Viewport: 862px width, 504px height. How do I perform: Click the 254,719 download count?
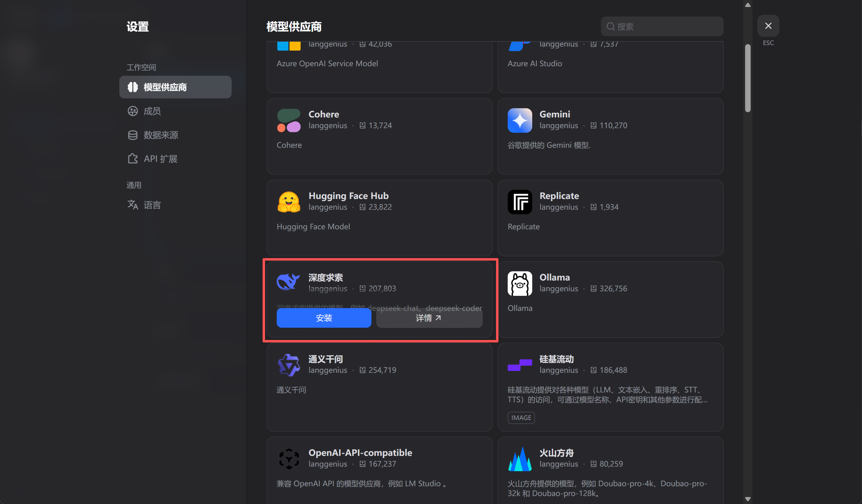coord(383,370)
